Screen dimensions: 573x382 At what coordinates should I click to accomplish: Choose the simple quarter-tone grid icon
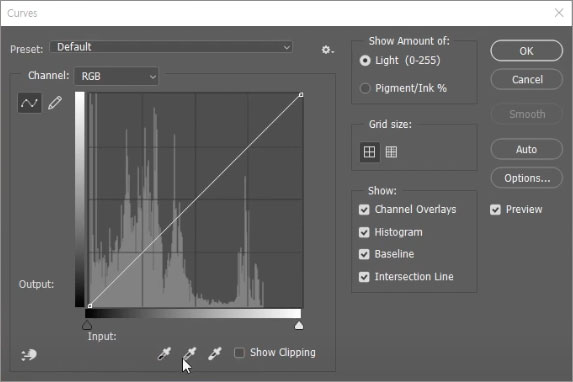tap(369, 152)
